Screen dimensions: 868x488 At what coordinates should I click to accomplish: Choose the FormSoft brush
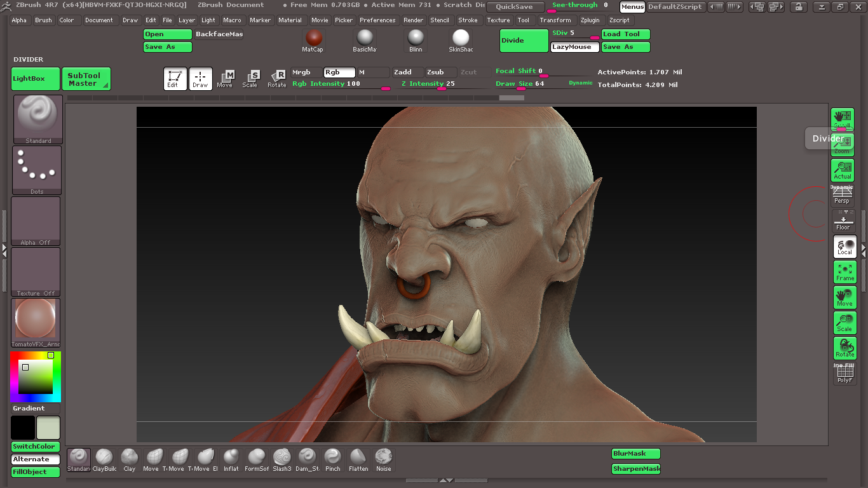(257, 460)
